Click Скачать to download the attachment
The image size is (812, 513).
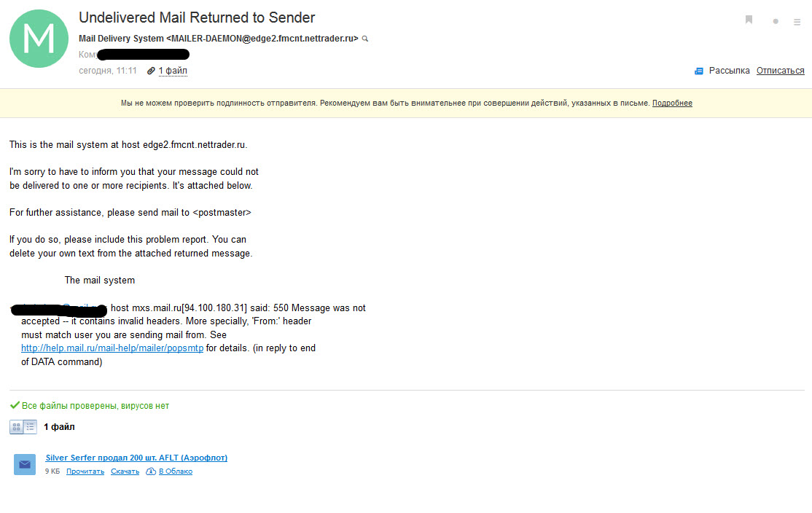(x=125, y=471)
